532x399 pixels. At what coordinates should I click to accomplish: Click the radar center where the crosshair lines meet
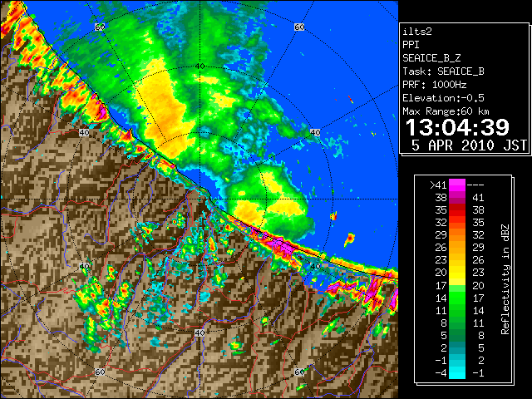point(199,199)
